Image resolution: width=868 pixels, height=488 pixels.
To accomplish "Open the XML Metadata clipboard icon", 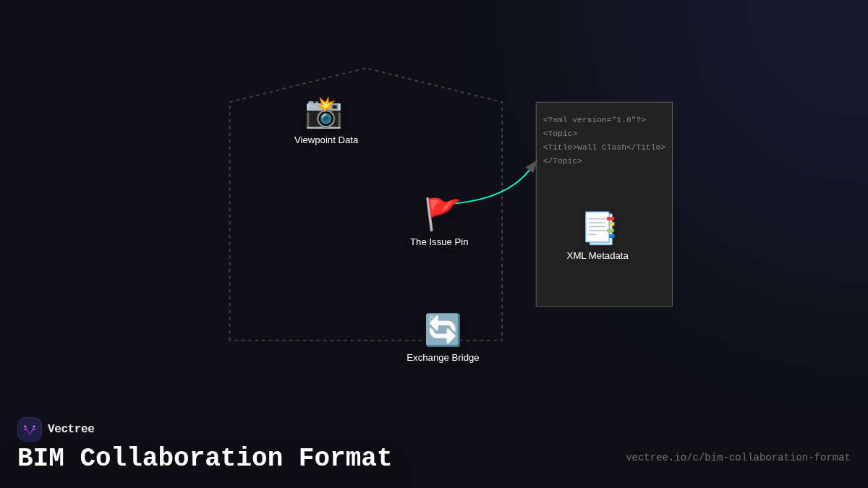I will (598, 228).
